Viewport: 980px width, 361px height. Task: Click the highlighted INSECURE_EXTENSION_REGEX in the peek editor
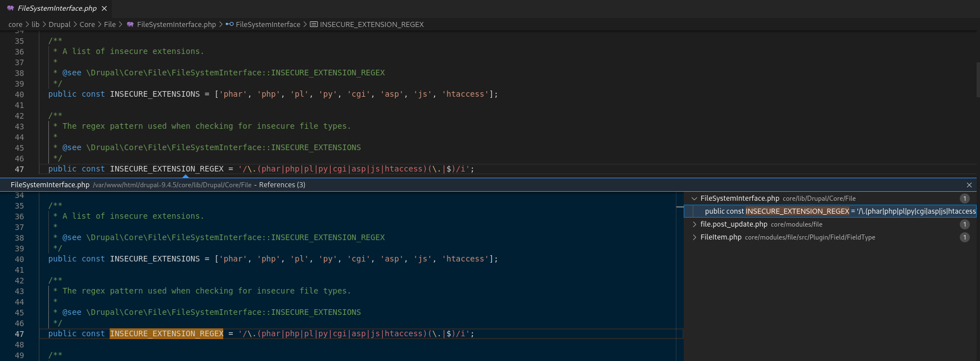(x=166, y=334)
